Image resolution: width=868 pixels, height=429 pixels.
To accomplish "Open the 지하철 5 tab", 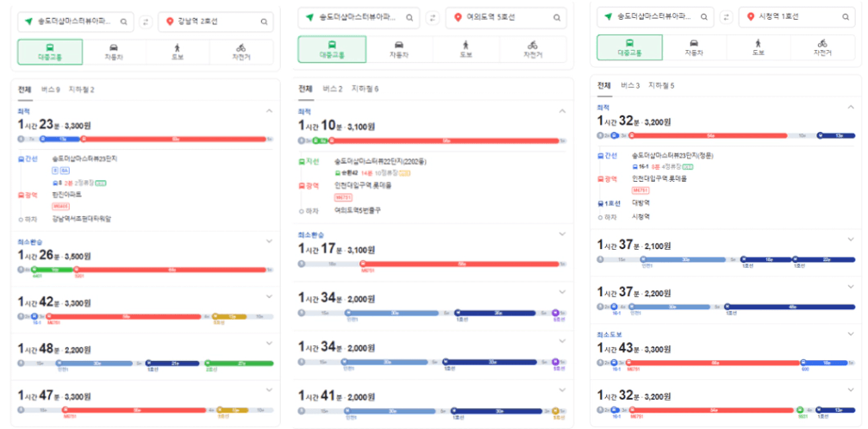I will (661, 85).
